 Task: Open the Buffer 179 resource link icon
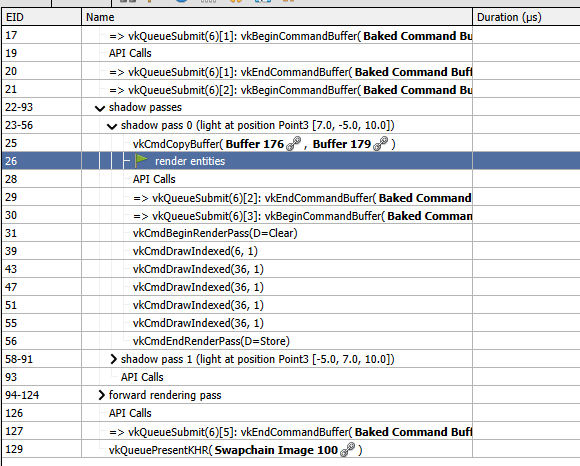(x=381, y=143)
